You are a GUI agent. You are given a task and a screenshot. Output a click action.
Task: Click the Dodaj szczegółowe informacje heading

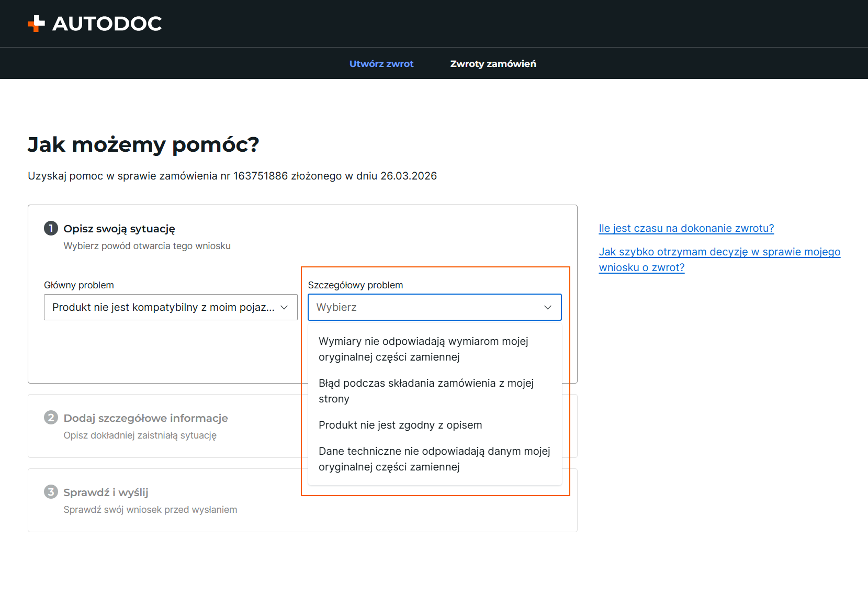click(x=145, y=418)
